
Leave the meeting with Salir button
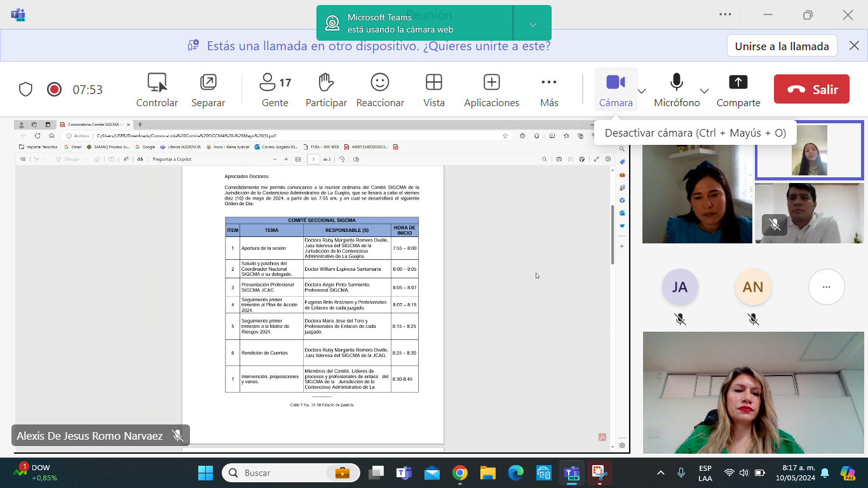(811, 89)
